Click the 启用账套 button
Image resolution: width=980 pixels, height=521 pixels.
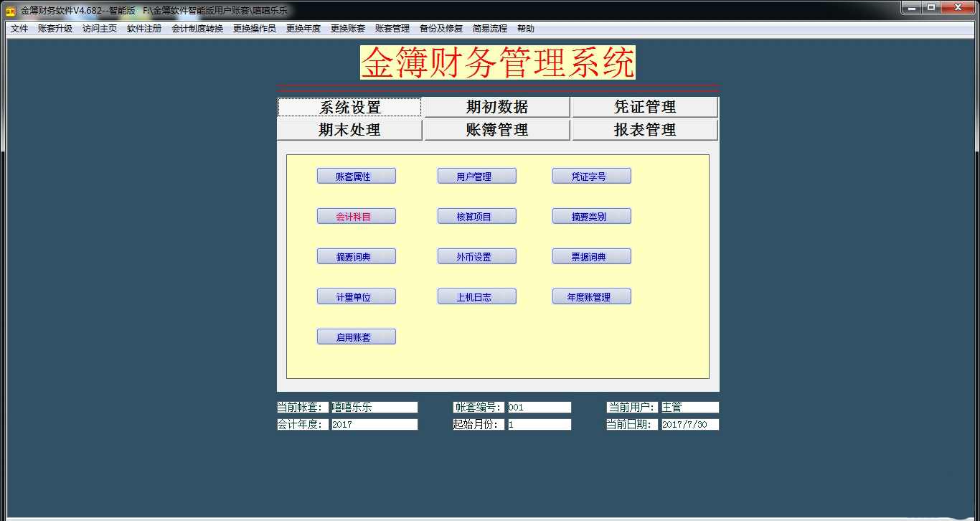(357, 337)
